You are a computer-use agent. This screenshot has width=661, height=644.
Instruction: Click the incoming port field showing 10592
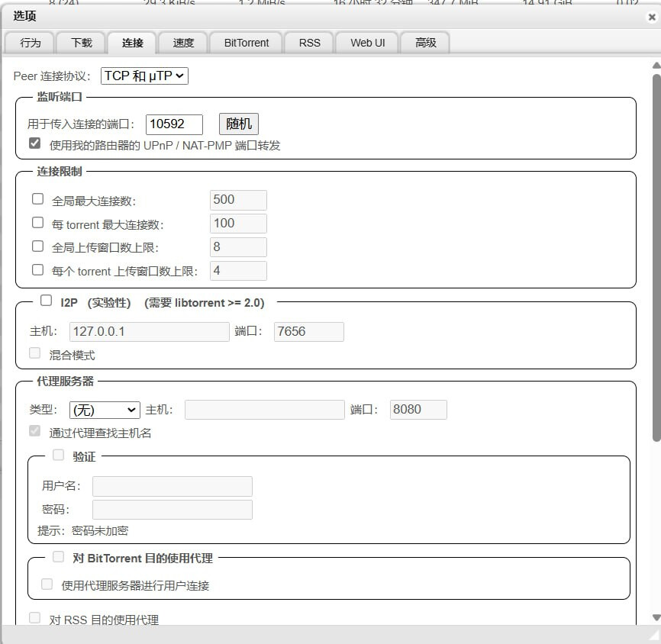point(174,124)
